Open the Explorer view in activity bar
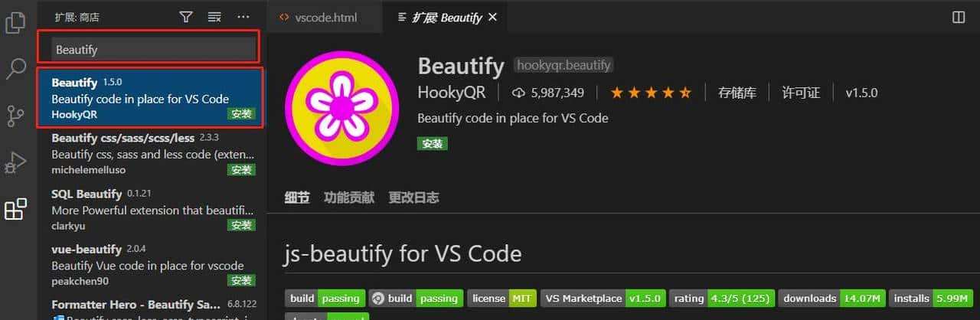Screen dimensions: 980x320 coord(15,23)
